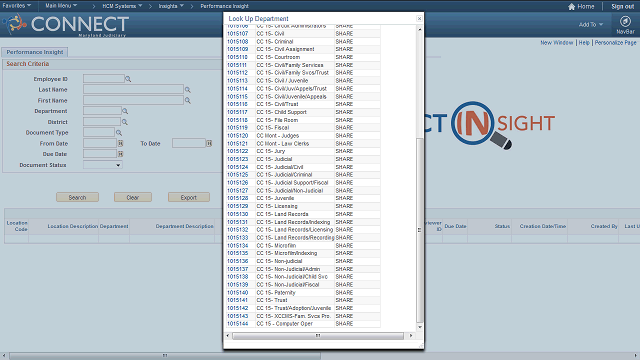The height and width of the screenshot is (360, 640).
Task: Click Department Description column header
Action: point(184,226)
